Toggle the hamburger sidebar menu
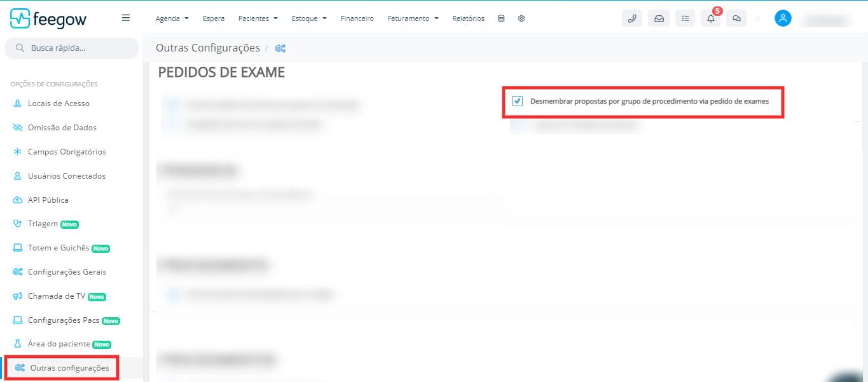The width and height of the screenshot is (868, 382). 126,18
